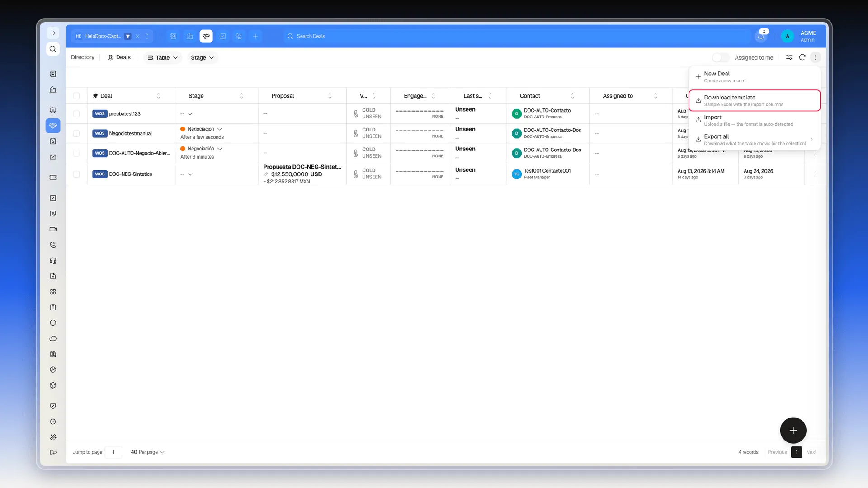The image size is (868, 488).
Task: Expand the sidebar with the arrow icon
Action: click(x=53, y=33)
